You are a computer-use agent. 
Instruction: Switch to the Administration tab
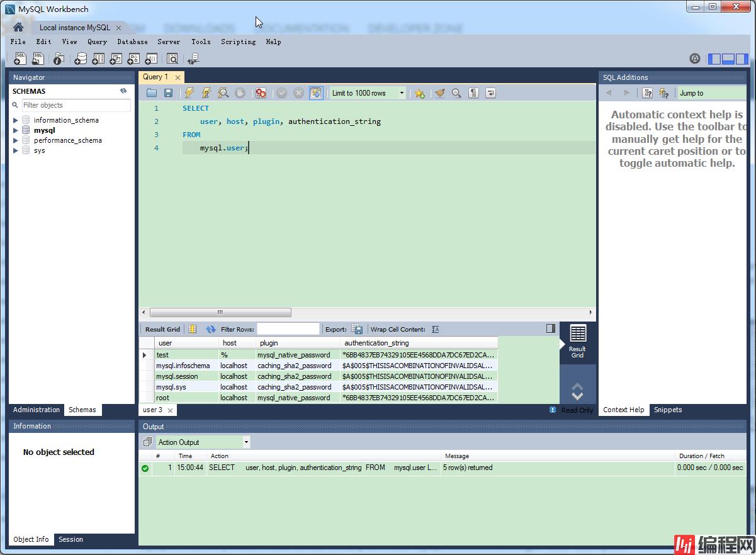point(37,410)
